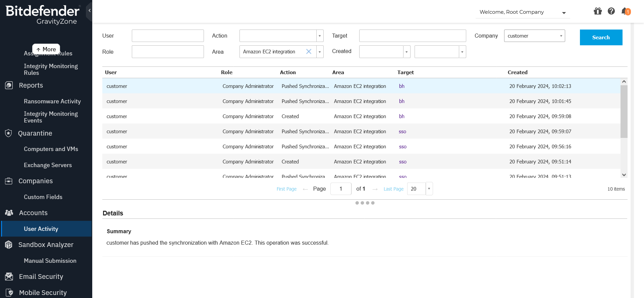
Task: Expand the Welcome, Root Company menu
Action: (x=523, y=12)
